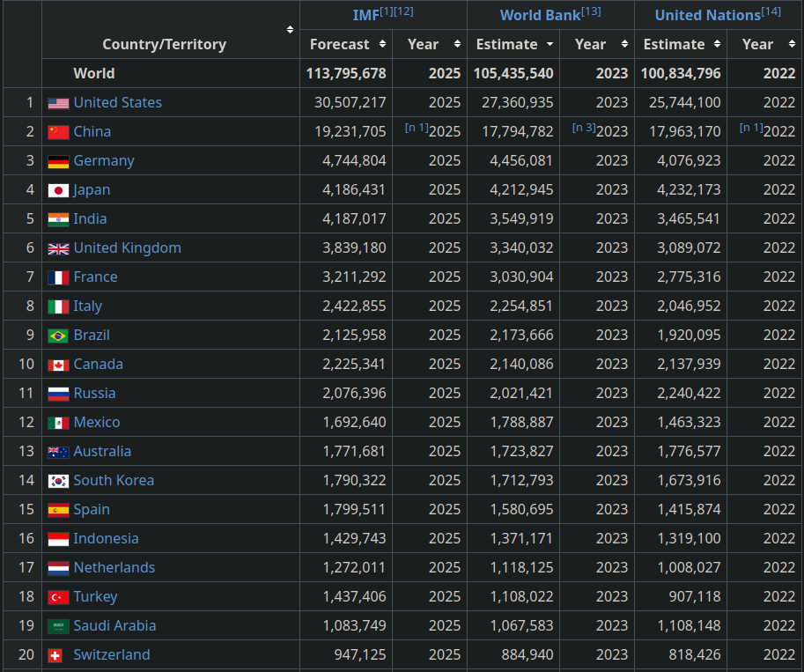Click the China flag icon
Screen dimensions: 804x672
(x=58, y=132)
